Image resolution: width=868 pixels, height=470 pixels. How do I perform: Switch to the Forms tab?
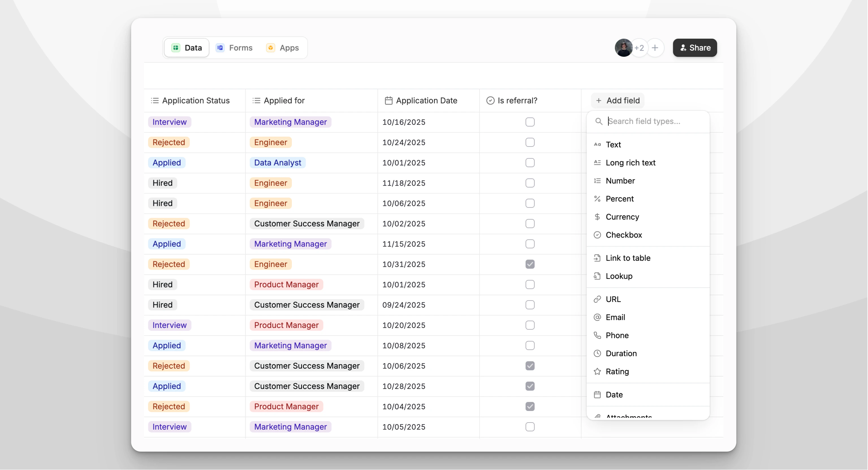tap(234, 47)
